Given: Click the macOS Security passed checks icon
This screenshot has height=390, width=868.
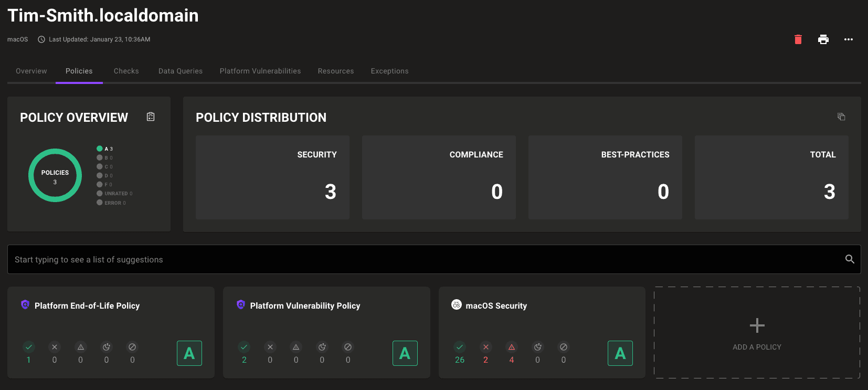Looking at the screenshot, I should 460,347.
